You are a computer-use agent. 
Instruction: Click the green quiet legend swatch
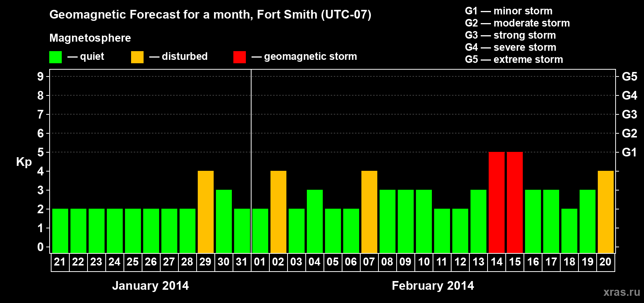point(55,57)
